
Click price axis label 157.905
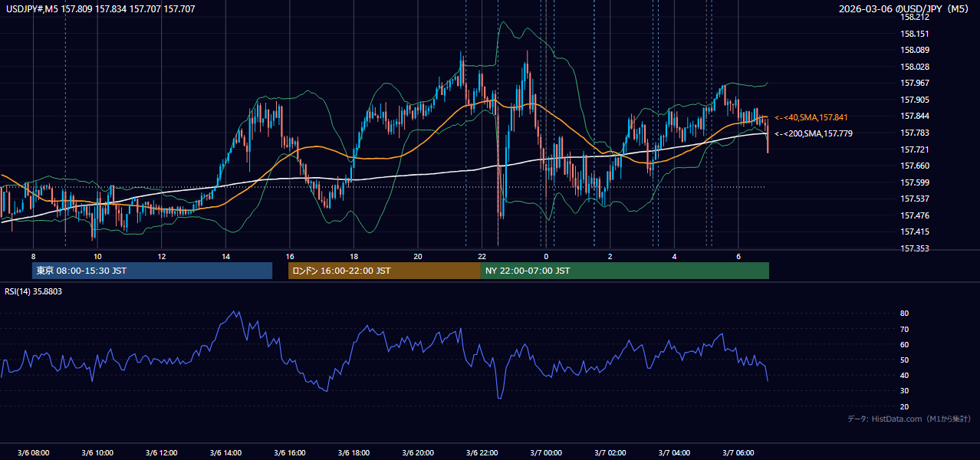[x=916, y=100]
